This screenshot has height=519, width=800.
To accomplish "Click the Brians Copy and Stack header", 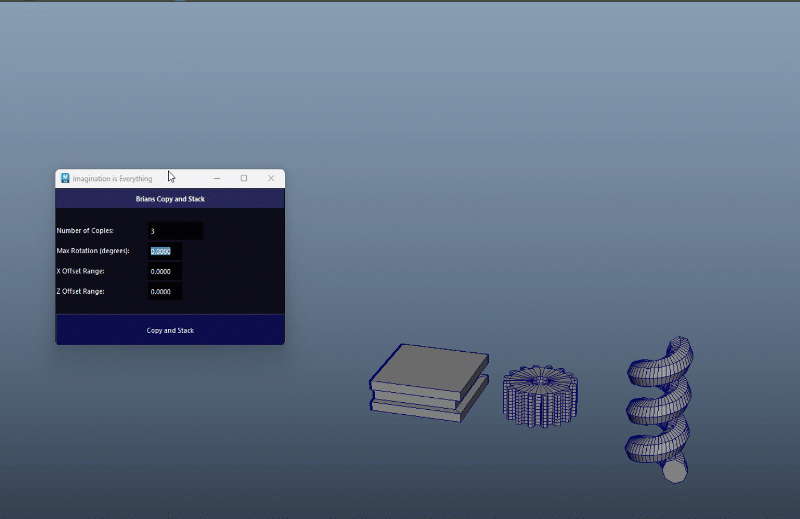I will 170,199.
